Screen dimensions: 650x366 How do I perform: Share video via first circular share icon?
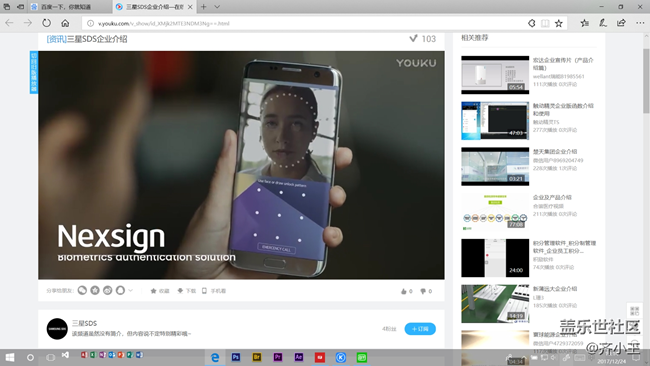point(82,291)
